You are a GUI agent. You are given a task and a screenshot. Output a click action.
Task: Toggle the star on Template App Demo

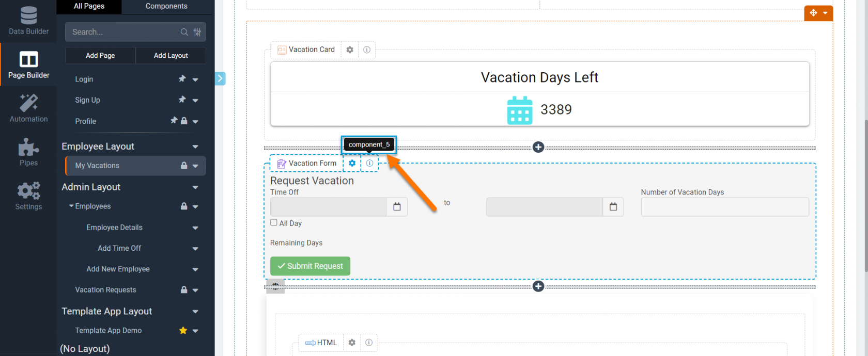click(183, 330)
